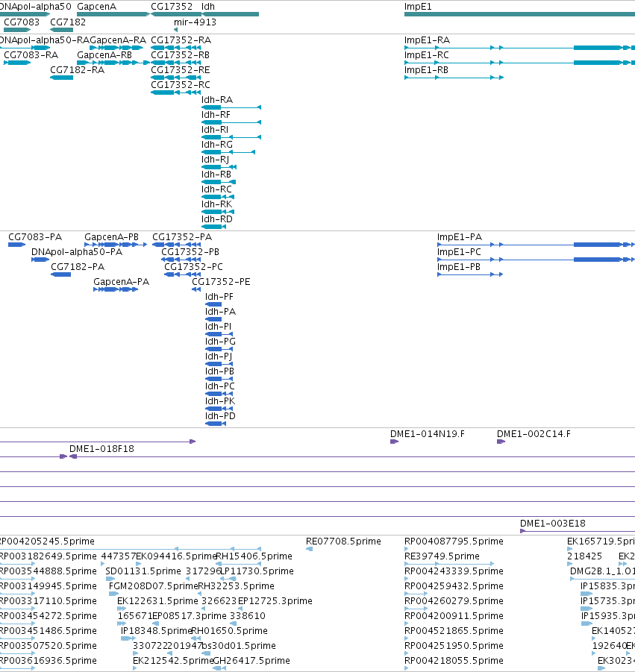Select the RP004087795.5prime EST label
Image resolution: width=635 pixels, height=672 pixels.
[x=454, y=541]
